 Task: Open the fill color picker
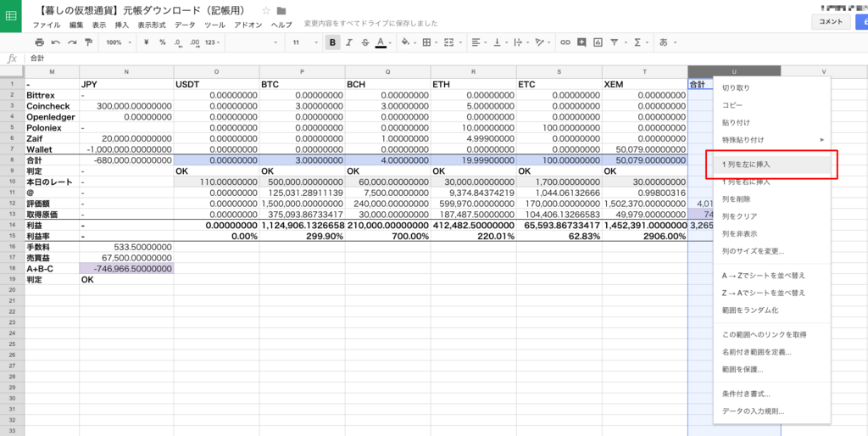pos(408,42)
